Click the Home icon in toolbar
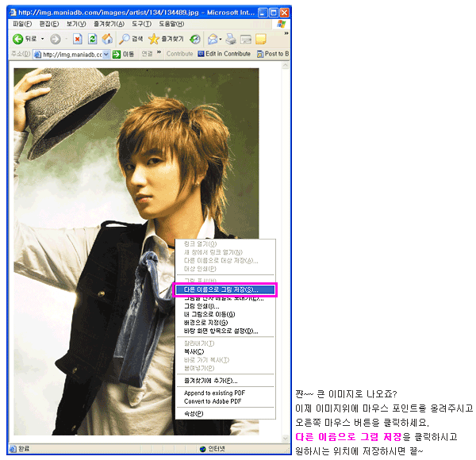 [x=107, y=39]
